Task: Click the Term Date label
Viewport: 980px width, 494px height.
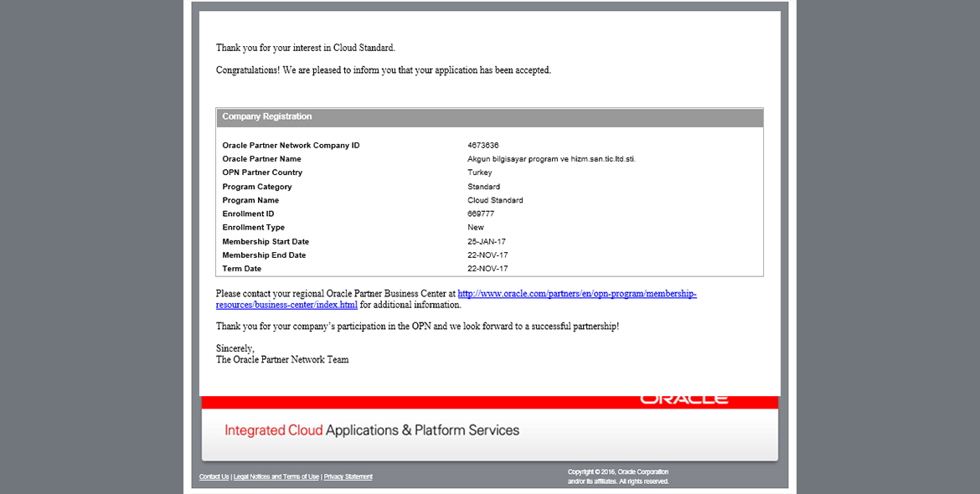Action: (242, 269)
